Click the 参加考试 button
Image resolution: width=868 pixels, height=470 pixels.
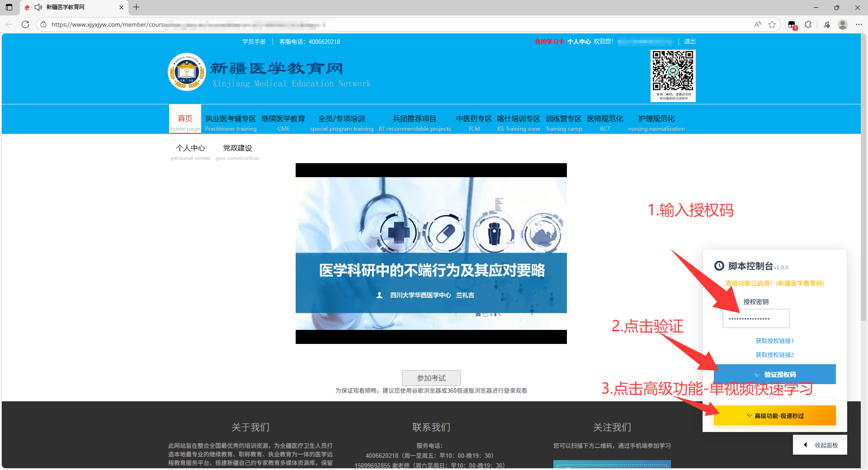tap(431, 378)
